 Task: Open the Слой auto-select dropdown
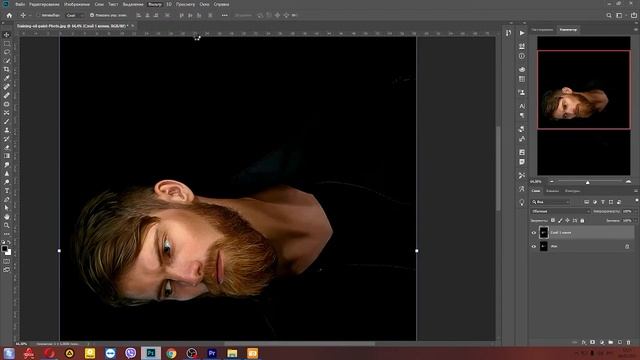[x=74, y=15]
